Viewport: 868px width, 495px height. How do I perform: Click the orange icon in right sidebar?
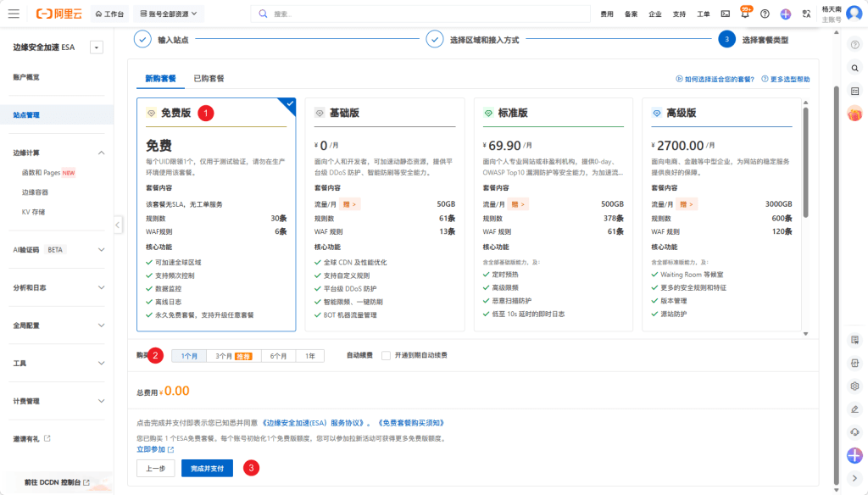[x=854, y=112]
